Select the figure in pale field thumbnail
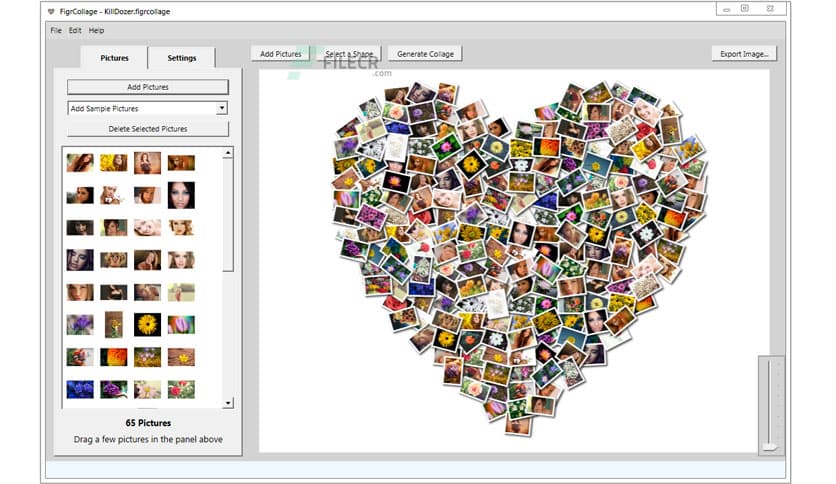This screenshot has width=836, height=484. (181, 292)
